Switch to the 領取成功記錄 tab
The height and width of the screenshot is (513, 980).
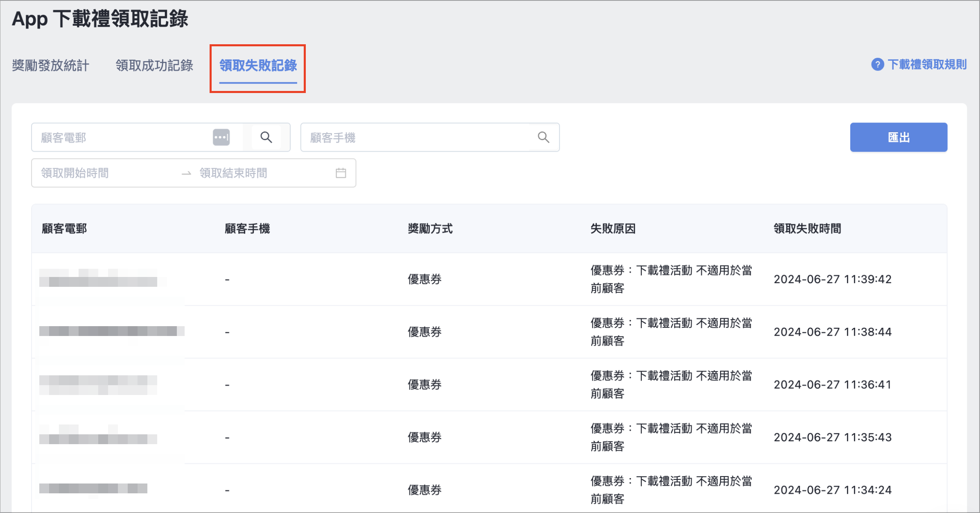154,66
